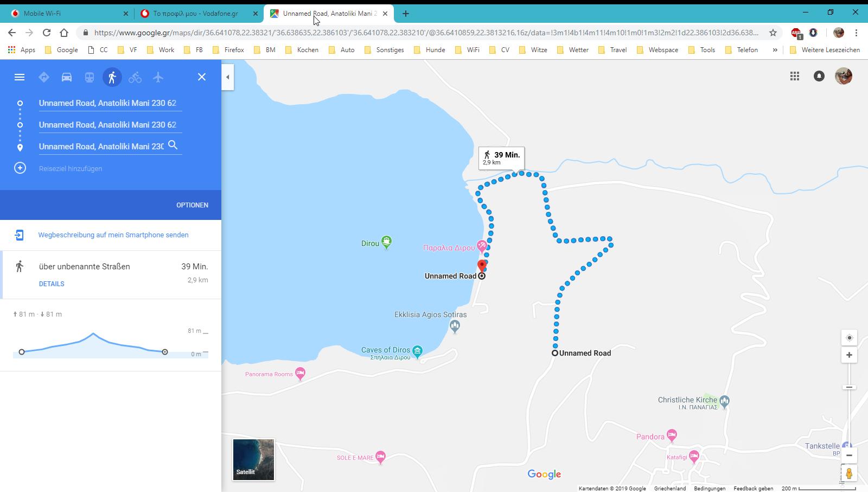Select the walking travel mode

(112, 77)
